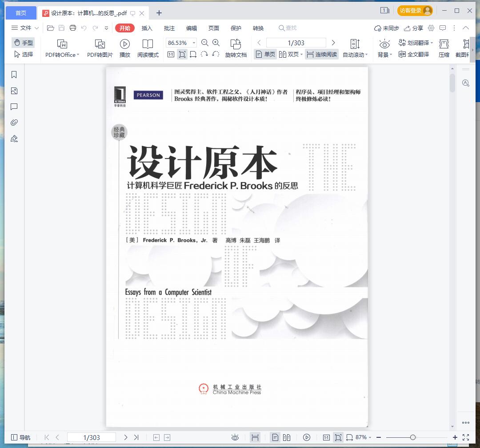
Task: Click the 分享 share button
Action: 414,28
